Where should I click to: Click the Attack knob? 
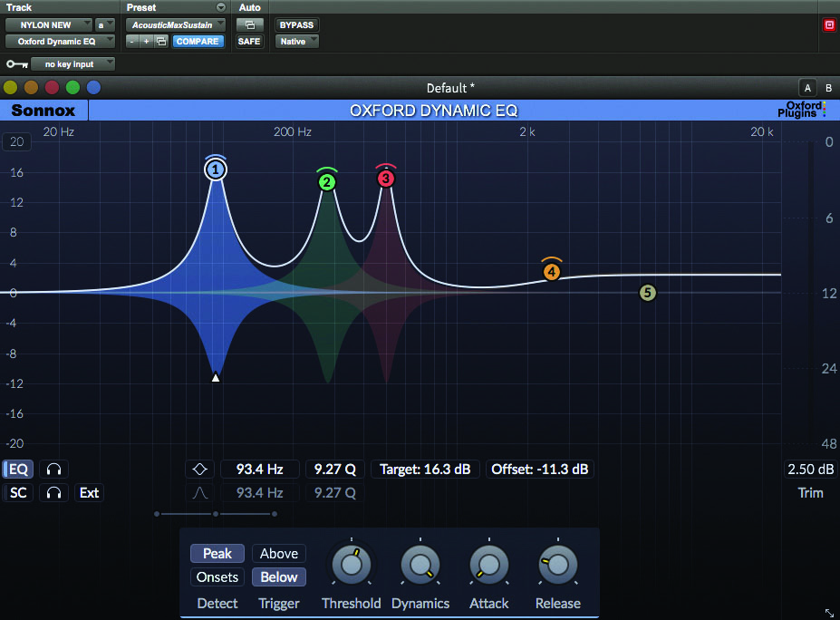[x=488, y=565]
